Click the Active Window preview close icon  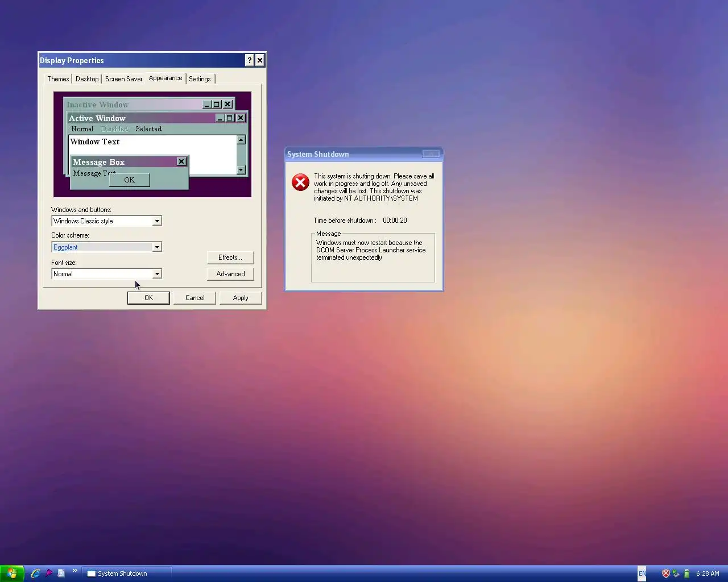tap(241, 118)
